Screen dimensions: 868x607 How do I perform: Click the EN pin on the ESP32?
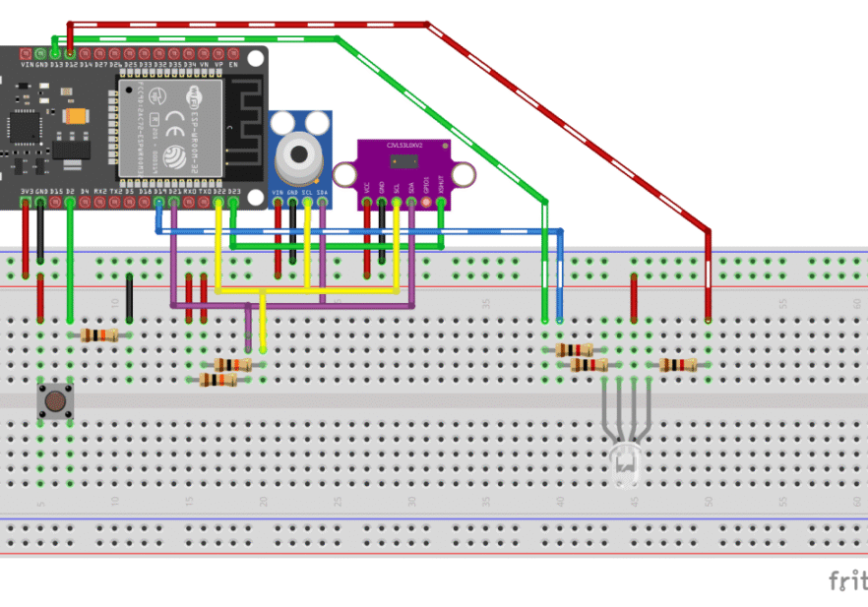click(233, 52)
